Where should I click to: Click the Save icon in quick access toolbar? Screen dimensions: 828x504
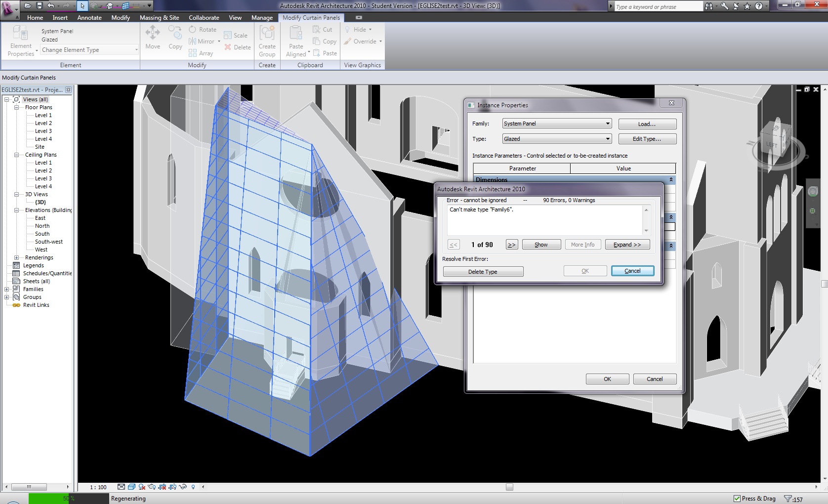40,6
